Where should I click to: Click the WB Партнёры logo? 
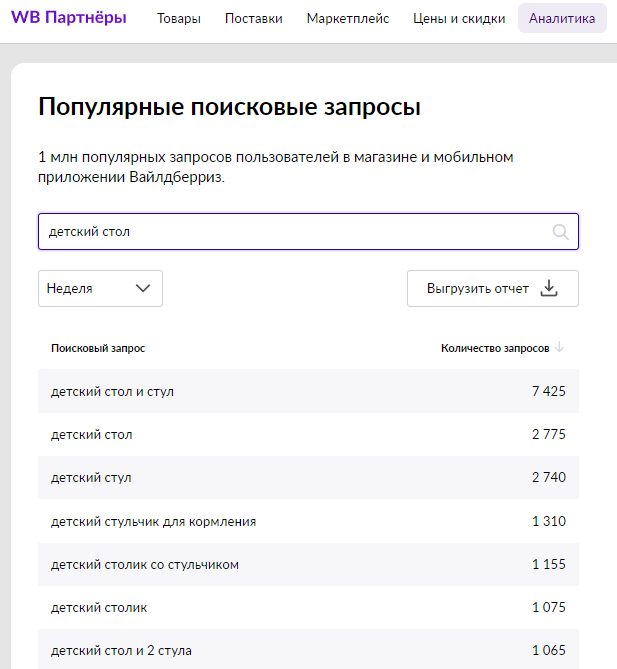click(x=69, y=18)
